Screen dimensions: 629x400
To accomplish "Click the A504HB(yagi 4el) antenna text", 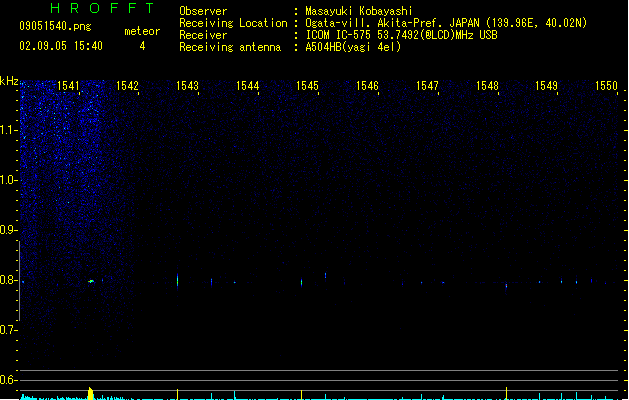I will [x=353, y=47].
